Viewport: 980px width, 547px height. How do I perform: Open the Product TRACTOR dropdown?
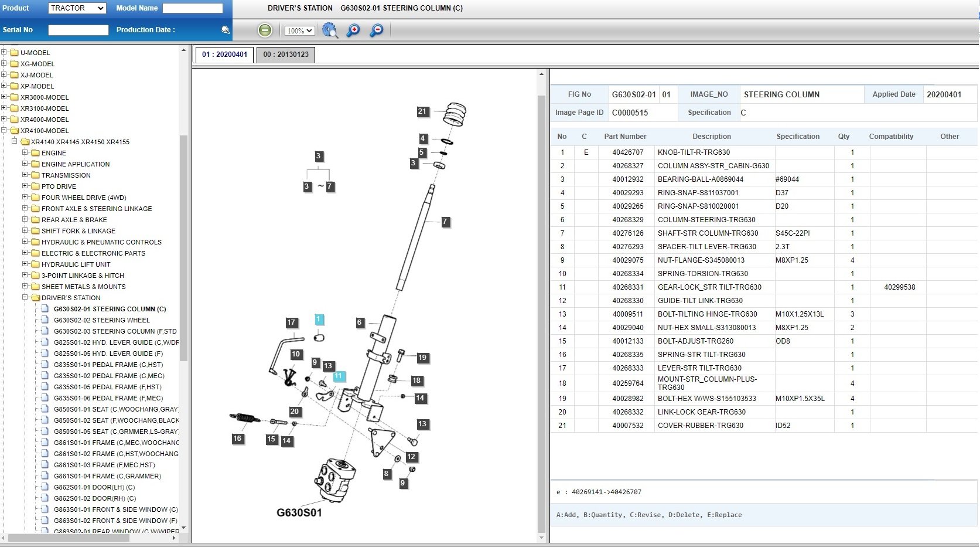[x=77, y=8]
